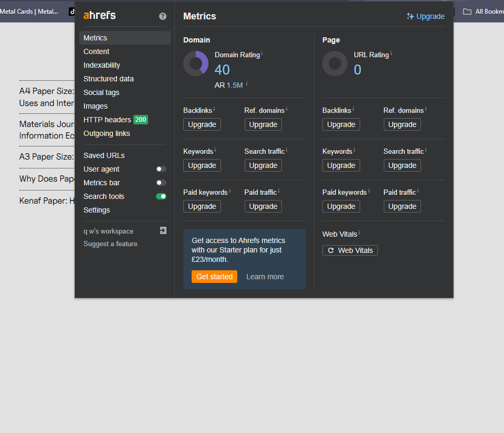504x433 pixels.
Task: Click Upgrade under Domain Keywords
Action: (x=202, y=165)
